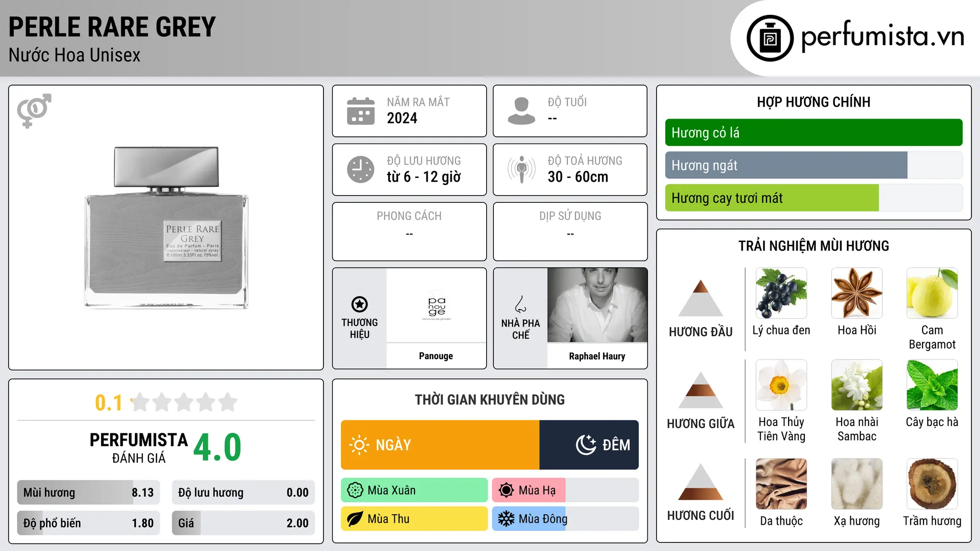The image size is (980, 551).
Task: Click the Thời gian khuyên dùng heading
Action: click(490, 399)
